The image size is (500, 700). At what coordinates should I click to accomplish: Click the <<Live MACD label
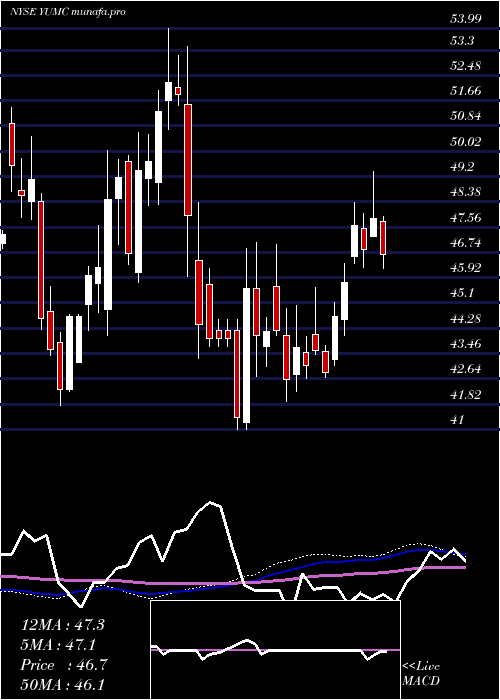pyautogui.click(x=421, y=673)
